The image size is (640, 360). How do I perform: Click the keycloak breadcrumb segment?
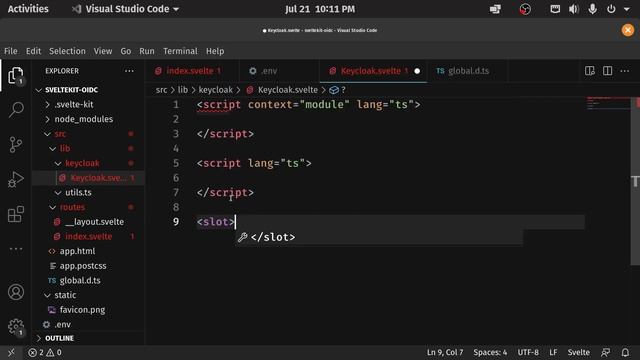(216, 90)
